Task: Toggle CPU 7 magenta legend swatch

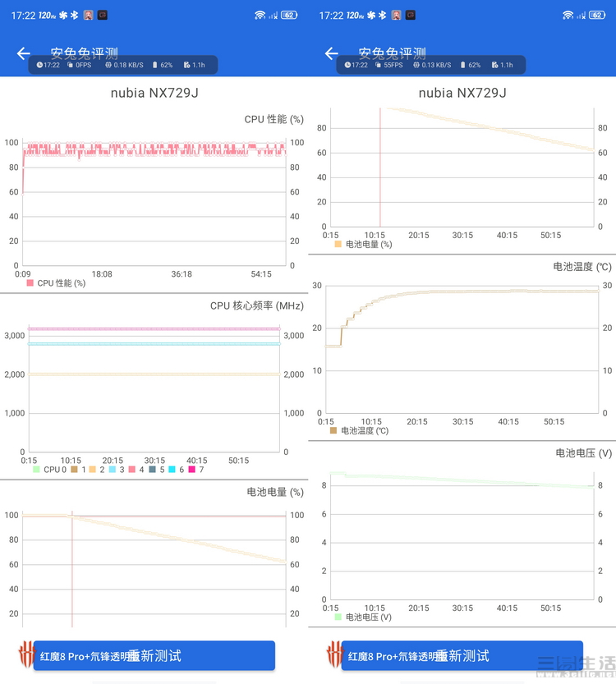Action: click(x=191, y=470)
